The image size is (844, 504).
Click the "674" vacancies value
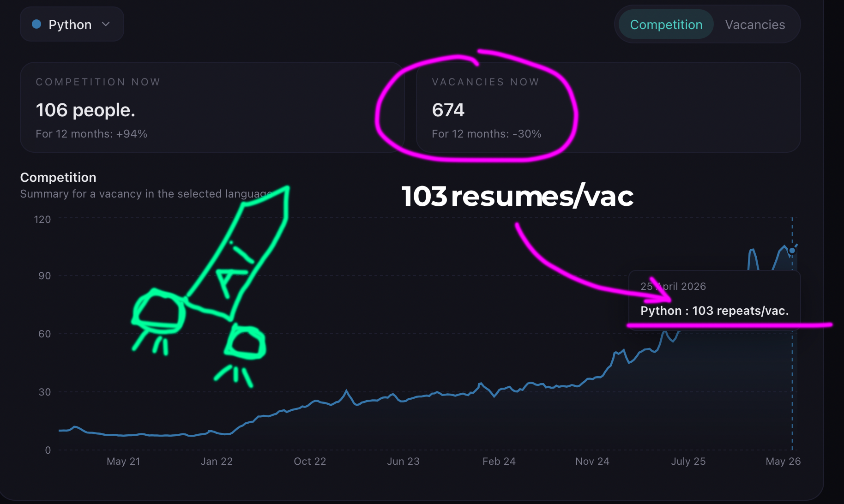point(448,110)
